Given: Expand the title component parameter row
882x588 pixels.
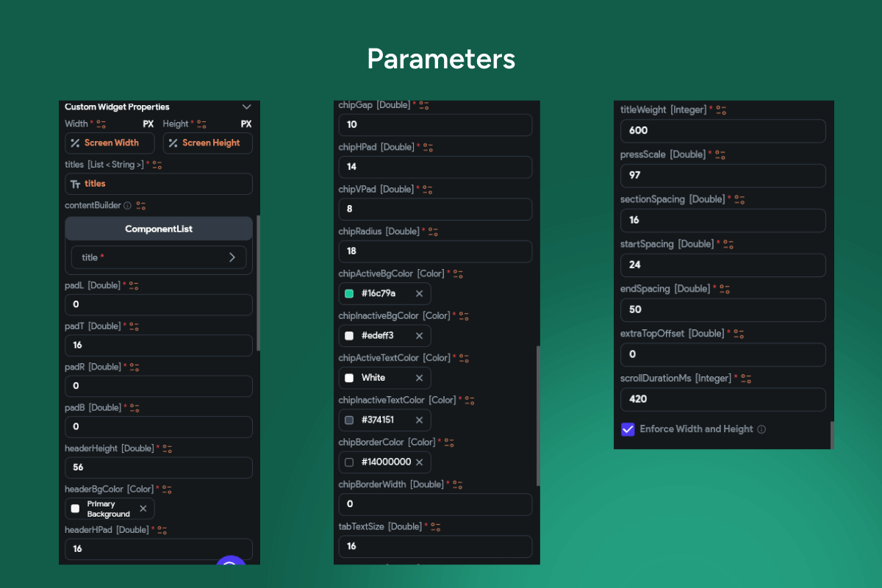Looking at the screenshot, I should point(232,257).
